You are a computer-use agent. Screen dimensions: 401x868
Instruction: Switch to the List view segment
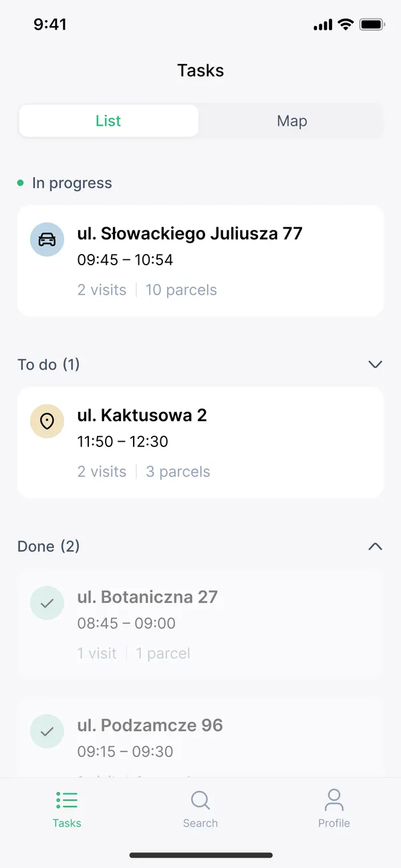point(109,121)
